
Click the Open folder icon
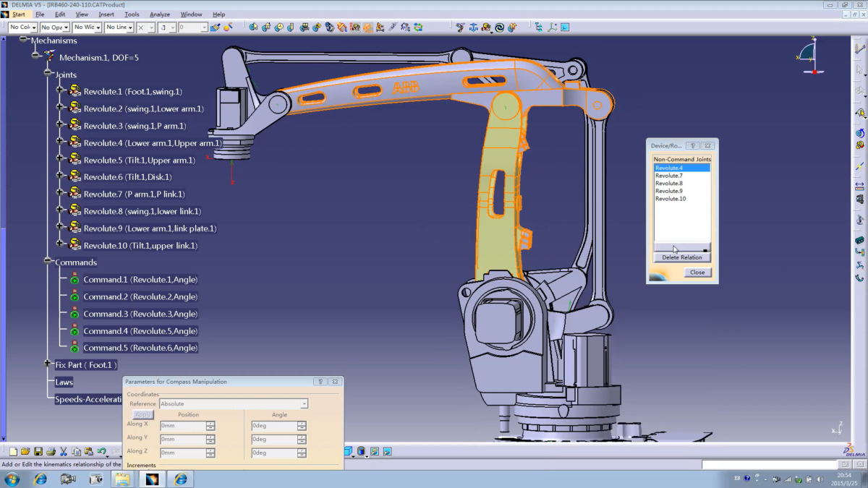coord(25,452)
